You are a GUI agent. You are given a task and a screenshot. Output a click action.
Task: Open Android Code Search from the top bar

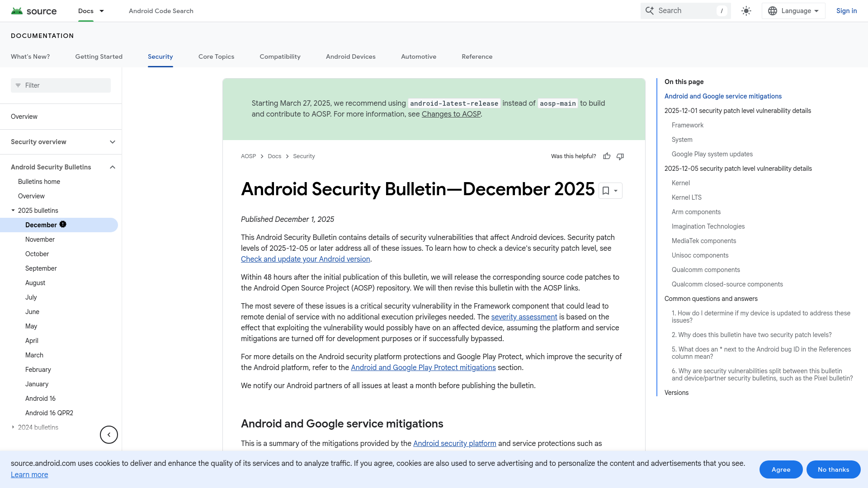coord(160,10)
